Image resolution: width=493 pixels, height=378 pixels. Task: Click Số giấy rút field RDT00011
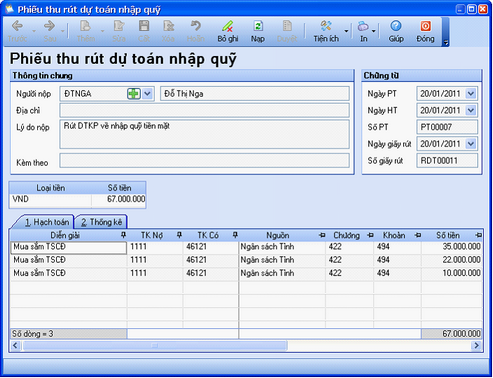[x=447, y=161]
